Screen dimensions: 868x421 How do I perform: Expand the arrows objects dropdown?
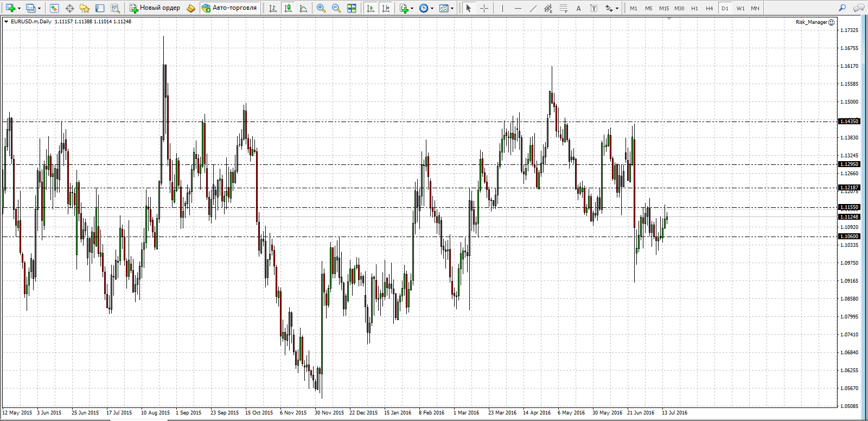617,9
